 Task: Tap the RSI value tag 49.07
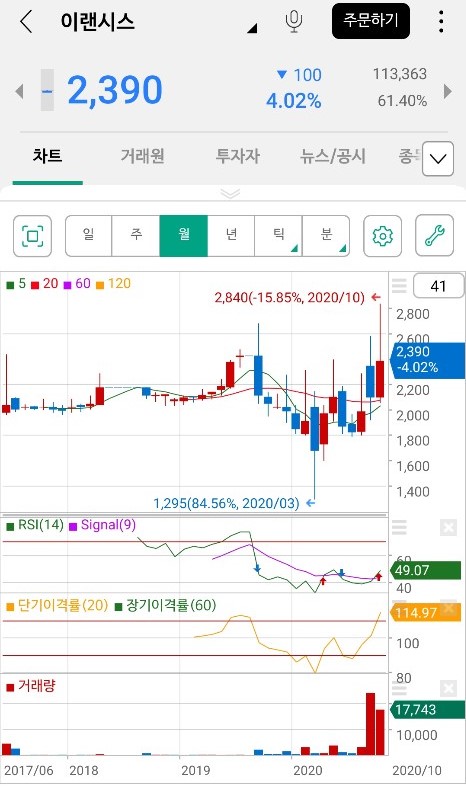click(425, 571)
